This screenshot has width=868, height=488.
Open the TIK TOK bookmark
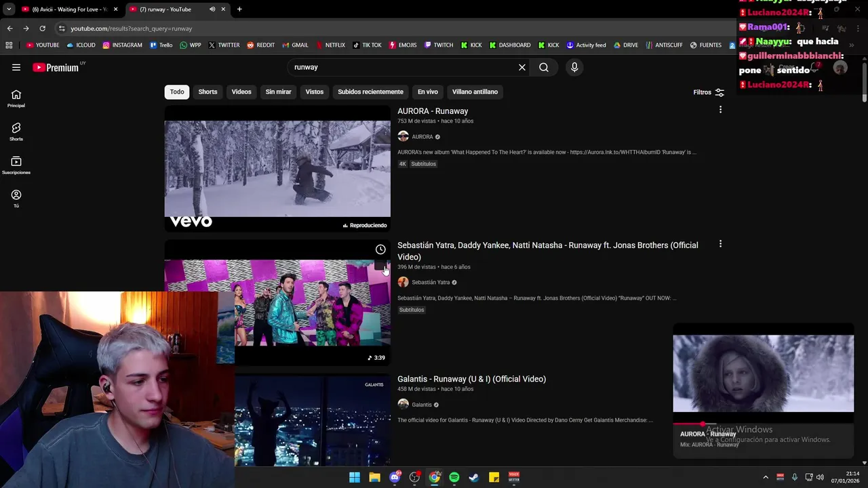coord(367,45)
